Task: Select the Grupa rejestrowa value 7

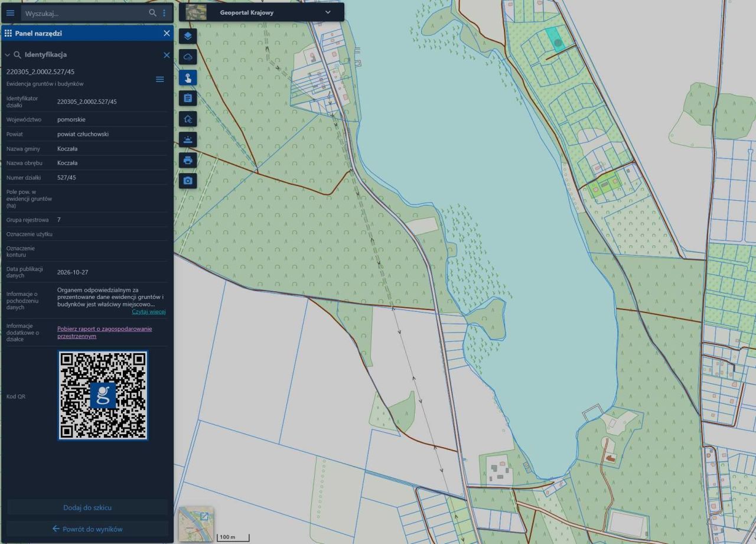Action: pyautogui.click(x=59, y=220)
